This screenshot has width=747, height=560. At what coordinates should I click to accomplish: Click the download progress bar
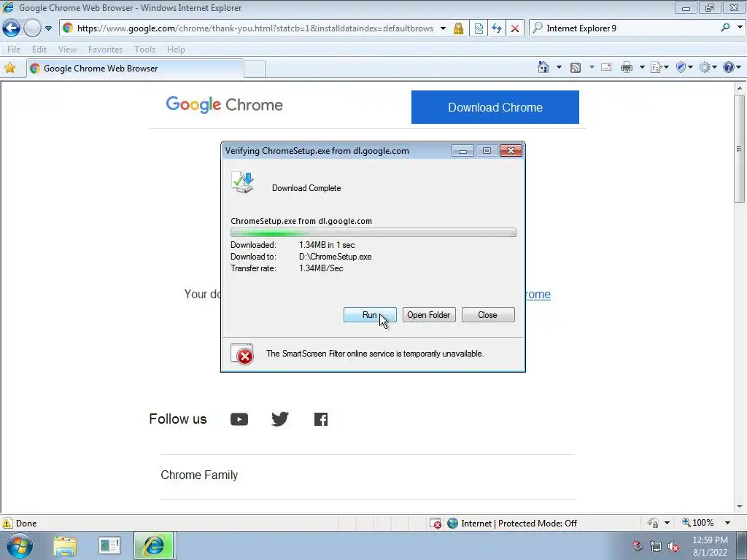373,233
